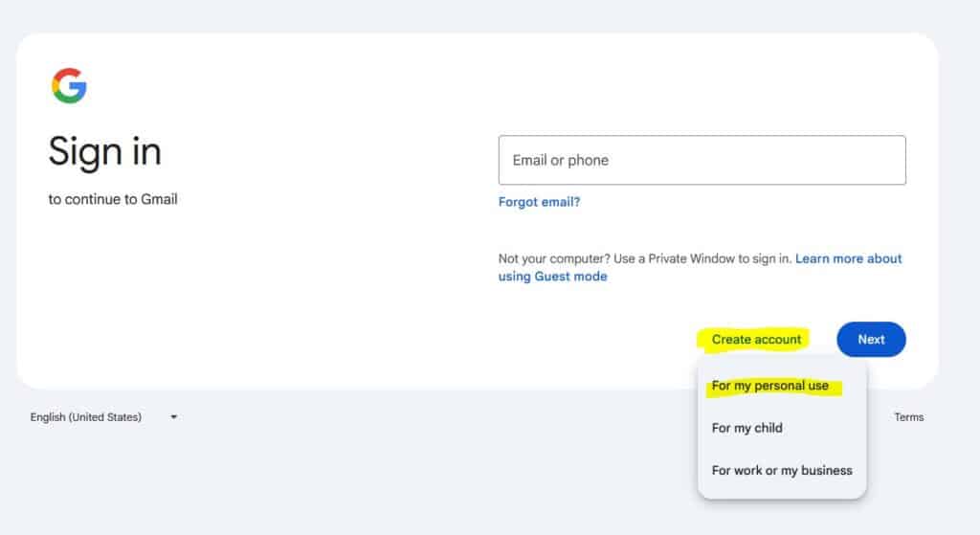
Task: Click the red part of the Google logo
Action: (x=67, y=73)
